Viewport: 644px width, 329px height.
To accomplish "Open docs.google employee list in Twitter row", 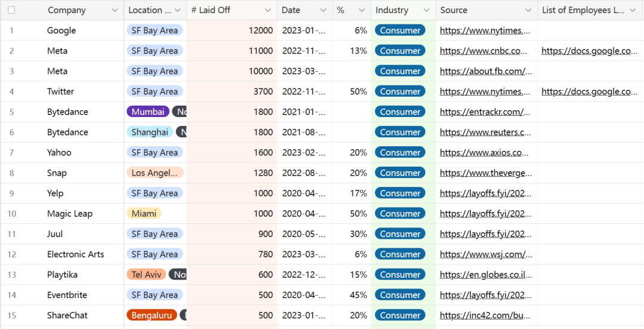I will click(589, 92).
